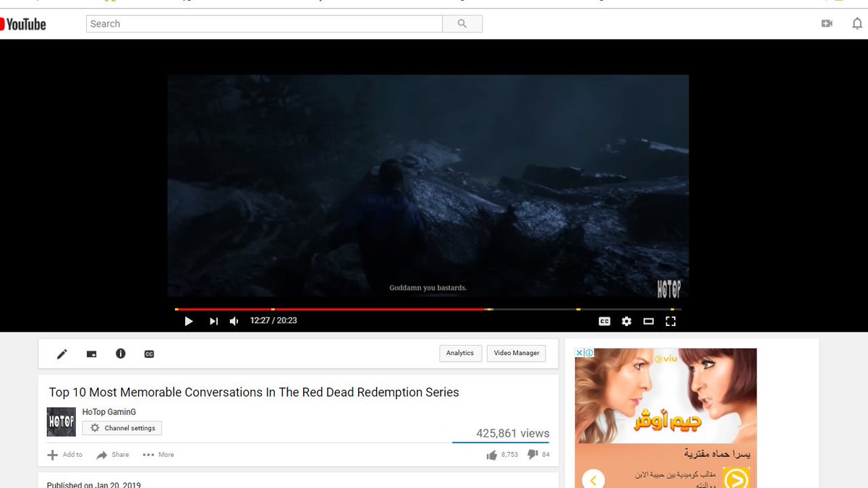868x488 pixels.
Task: Open HoTop channel avatar
Action: pos(61,421)
